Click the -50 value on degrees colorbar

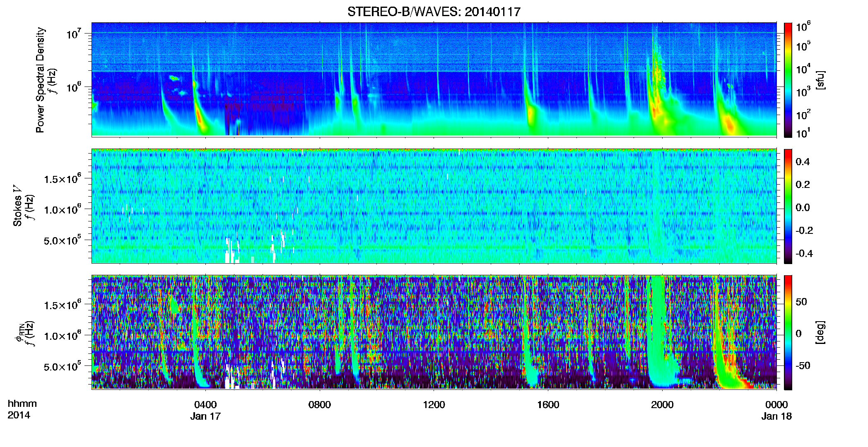(x=803, y=365)
